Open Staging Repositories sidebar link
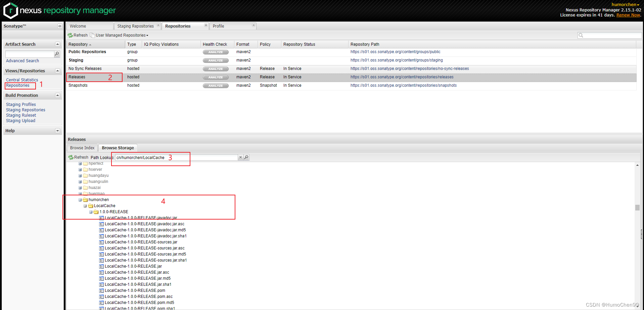Screen dimensions: 644x310 [x=26, y=110]
